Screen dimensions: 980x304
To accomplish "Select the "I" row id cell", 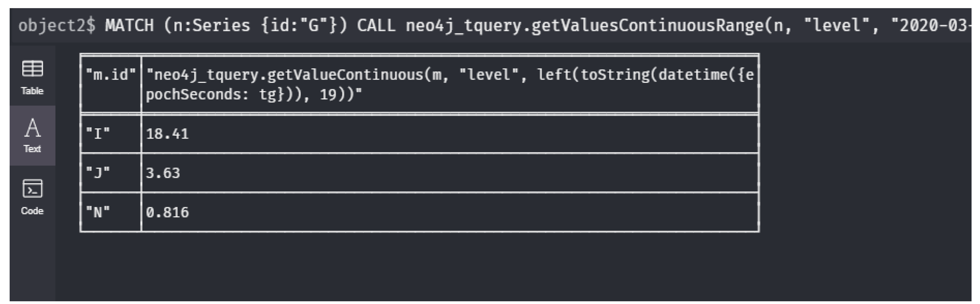I will point(98,134).
